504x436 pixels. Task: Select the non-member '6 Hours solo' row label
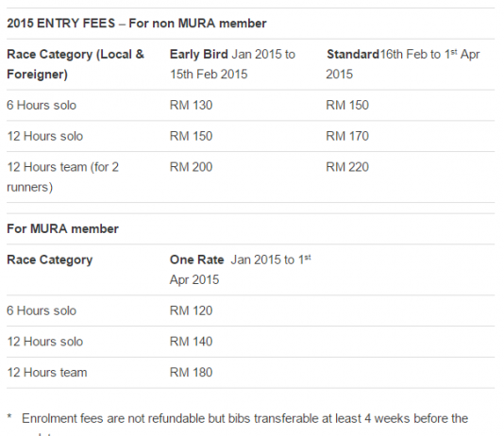[x=42, y=106]
